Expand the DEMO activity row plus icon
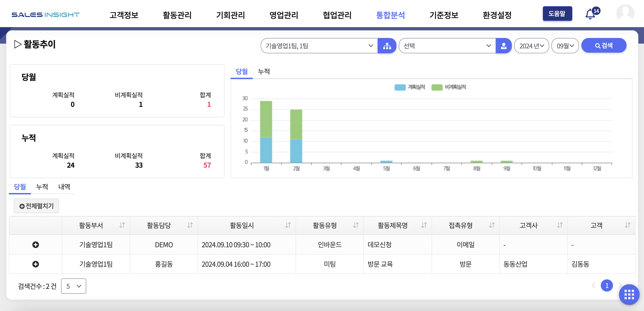Viewport: 644px width, 311px height. 36,245
